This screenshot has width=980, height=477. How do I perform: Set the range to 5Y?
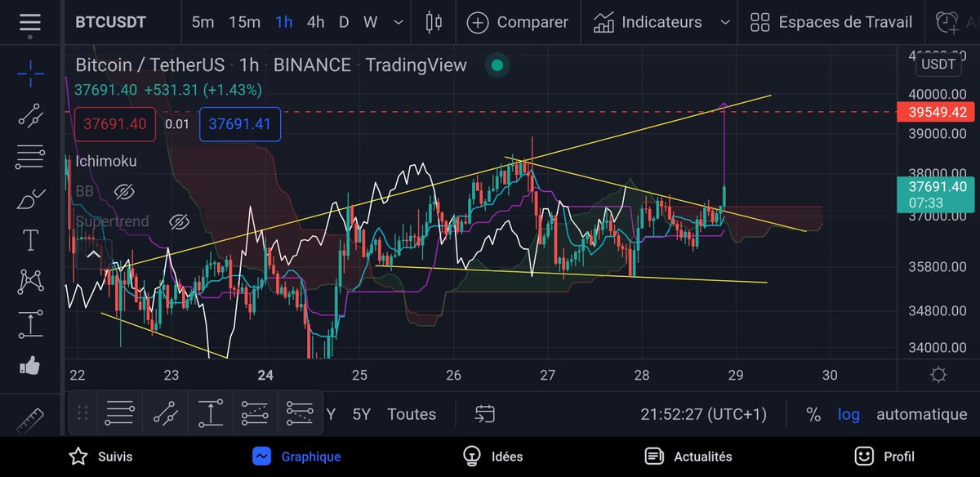(x=361, y=414)
